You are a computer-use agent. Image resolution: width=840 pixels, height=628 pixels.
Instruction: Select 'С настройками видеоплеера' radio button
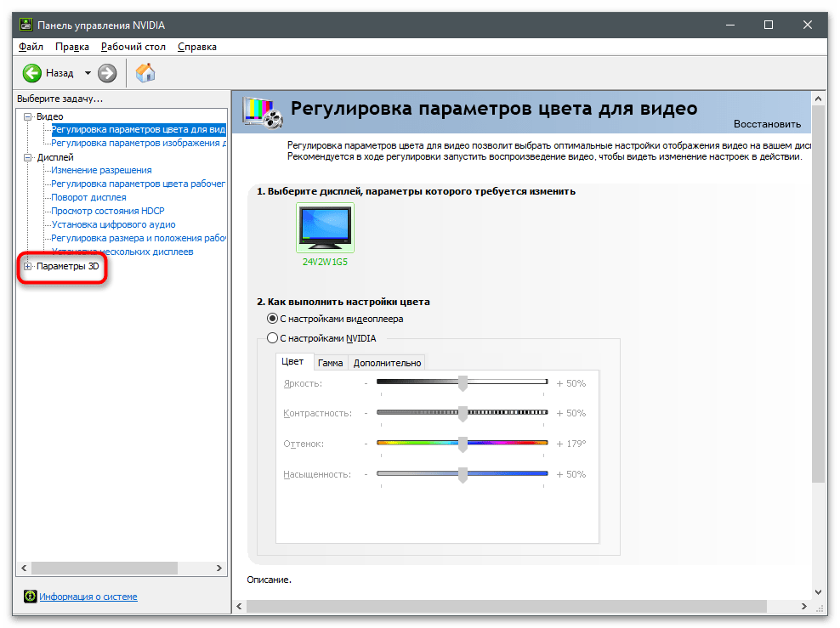(x=273, y=319)
